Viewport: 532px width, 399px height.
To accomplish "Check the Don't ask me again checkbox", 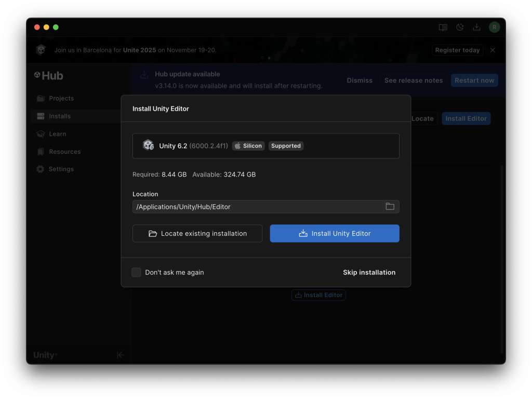I will pyautogui.click(x=137, y=272).
